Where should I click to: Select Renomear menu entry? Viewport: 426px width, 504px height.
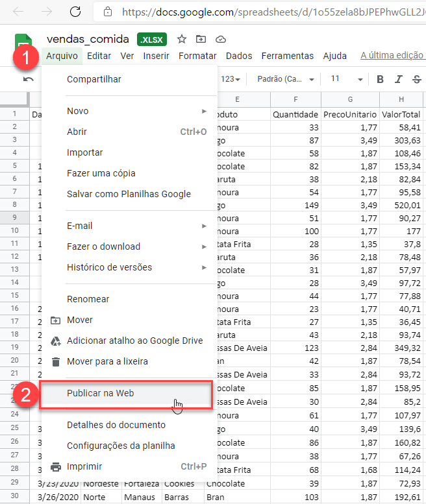coord(130,299)
